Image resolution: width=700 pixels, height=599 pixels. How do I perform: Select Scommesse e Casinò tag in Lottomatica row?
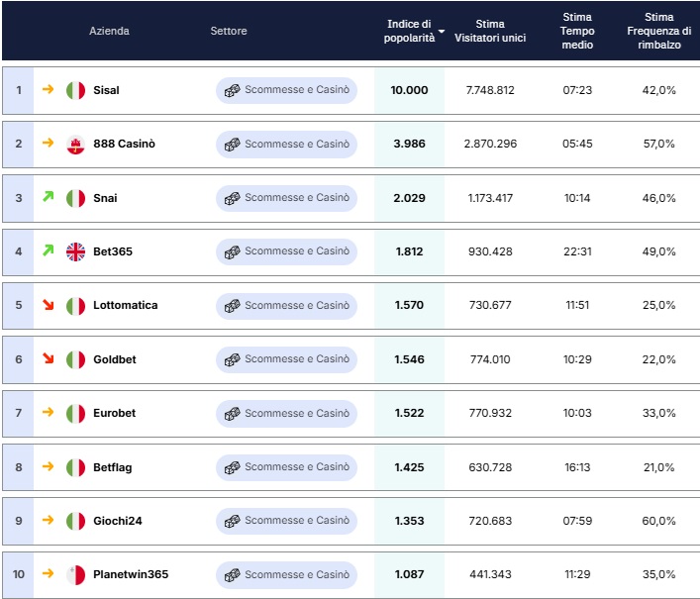(286, 306)
